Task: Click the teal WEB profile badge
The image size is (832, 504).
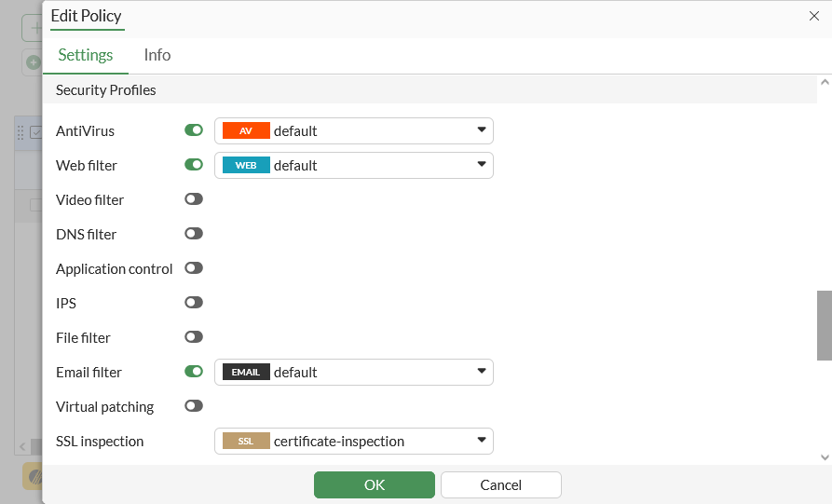Action: pos(246,166)
